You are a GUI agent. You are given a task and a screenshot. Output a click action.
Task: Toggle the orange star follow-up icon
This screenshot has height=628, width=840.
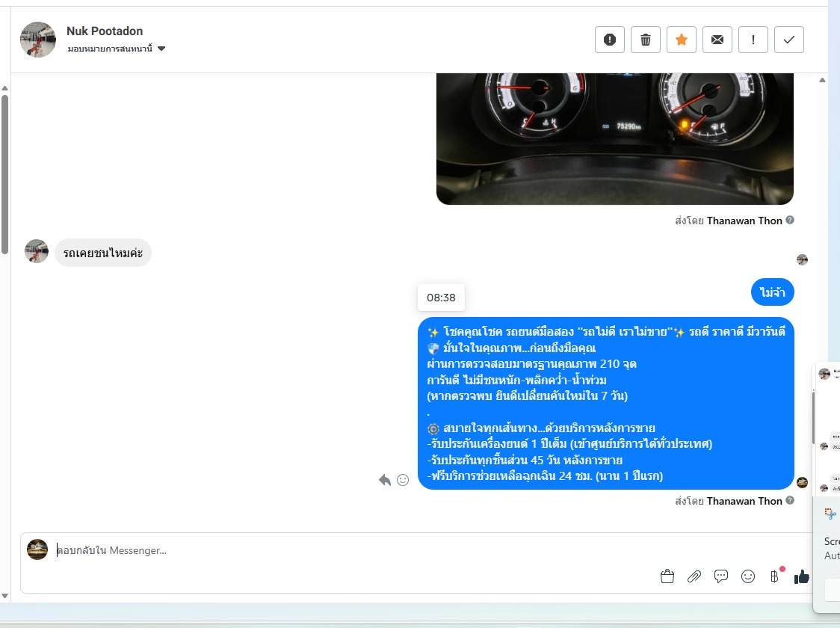[x=682, y=40]
